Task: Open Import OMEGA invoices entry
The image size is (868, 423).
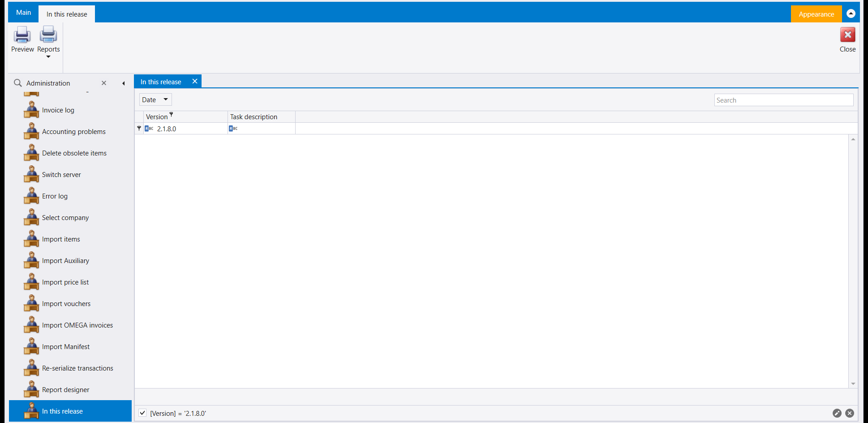Action: pos(70,325)
